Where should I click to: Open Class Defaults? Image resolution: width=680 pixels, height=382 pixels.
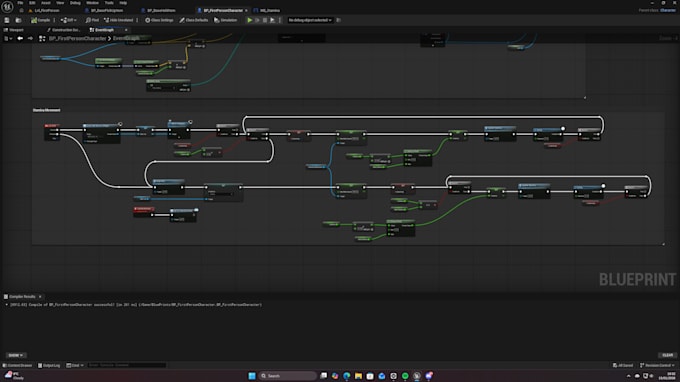click(194, 20)
